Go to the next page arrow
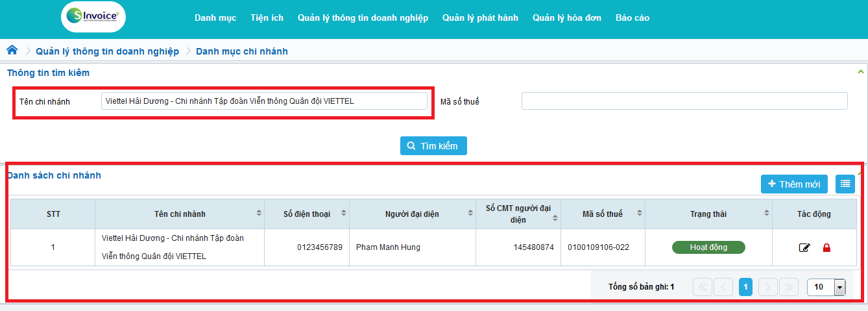This screenshot has height=311, width=868. coord(768,287)
